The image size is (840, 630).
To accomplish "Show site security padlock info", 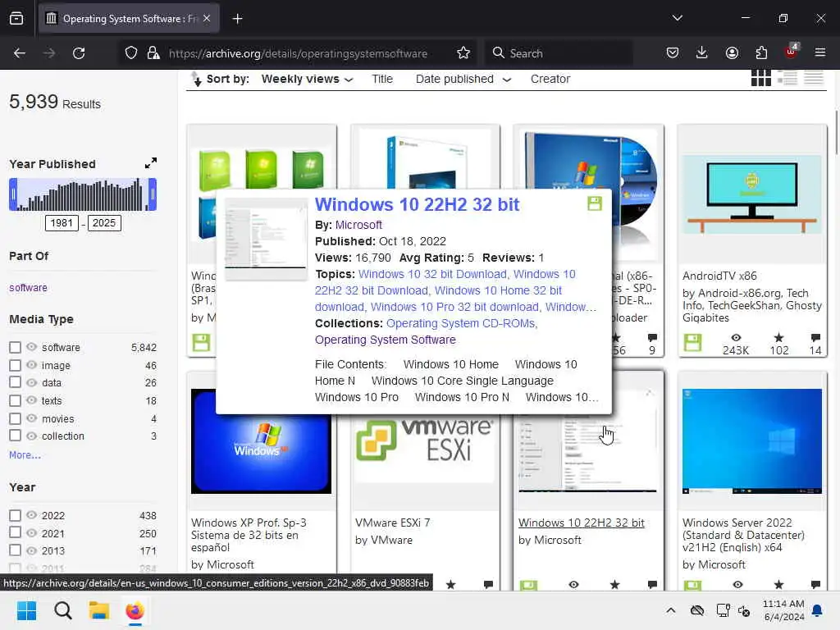I will [153, 53].
